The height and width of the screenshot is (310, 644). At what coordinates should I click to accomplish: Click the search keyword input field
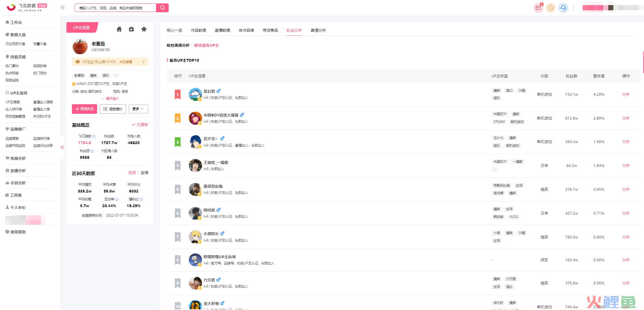tap(116, 8)
